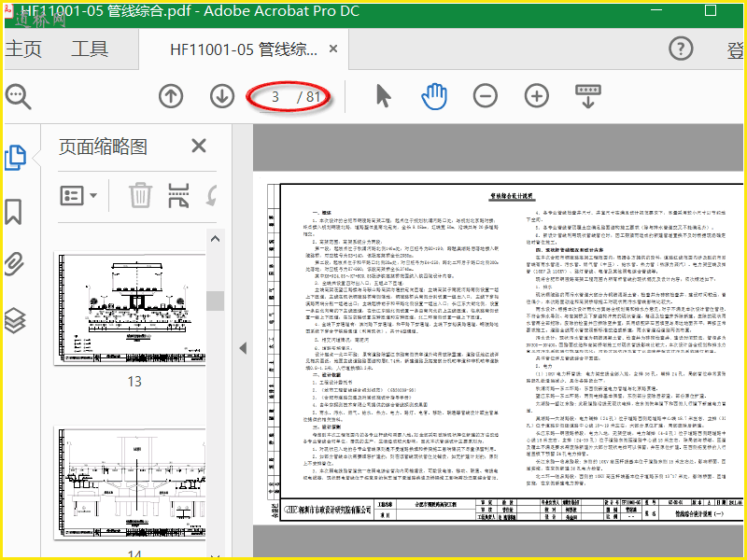Open the page thumbnails sidebar icon
The image size is (747, 560).
[x=15, y=158]
